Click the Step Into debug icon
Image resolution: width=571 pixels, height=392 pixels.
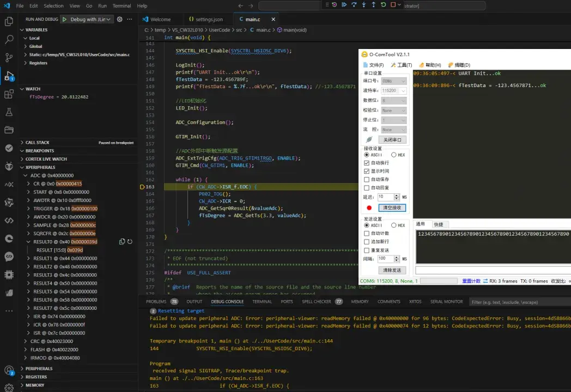click(x=363, y=4)
